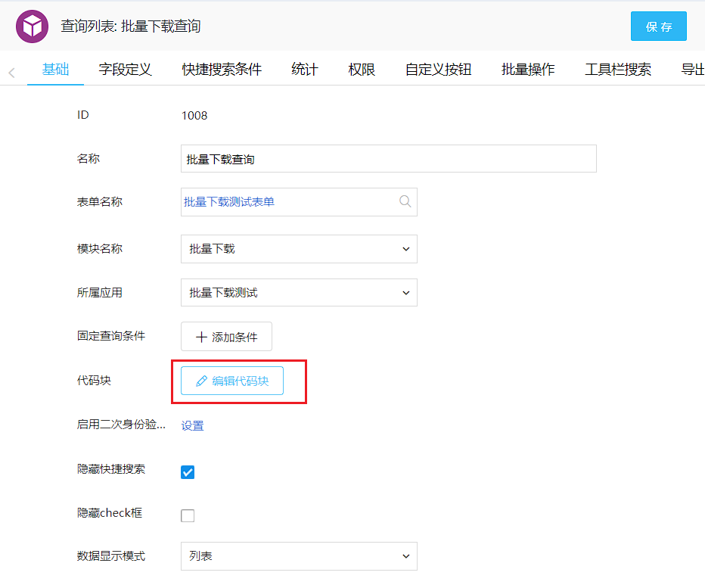The image size is (705, 588).
Task: Open the 所属应用 dropdown
Action: pos(299,292)
